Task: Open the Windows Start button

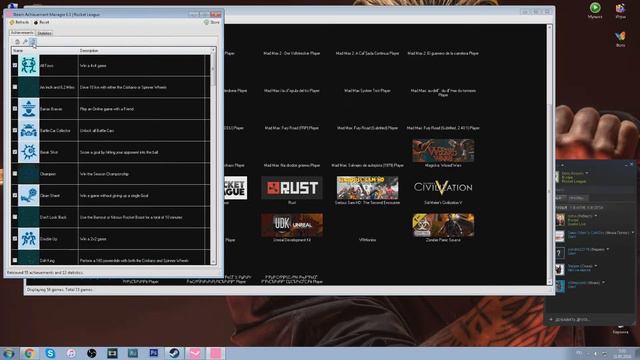Action: coord(8,353)
